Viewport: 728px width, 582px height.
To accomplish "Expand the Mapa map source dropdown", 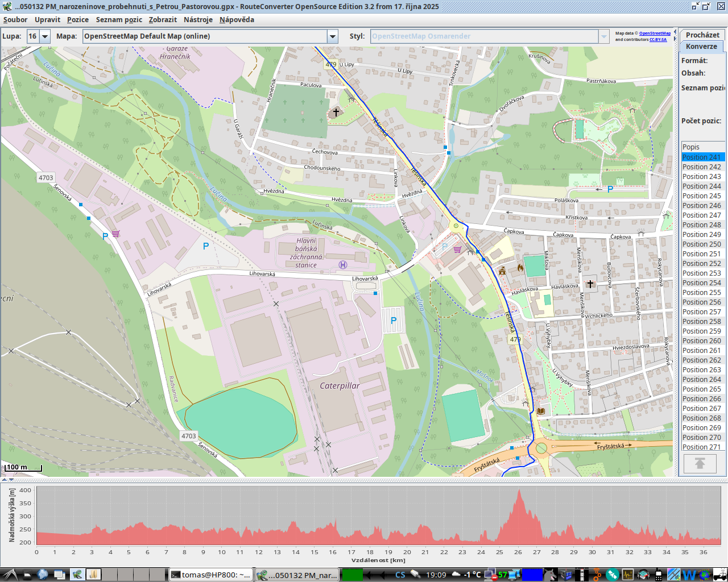I will click(333, 36).
